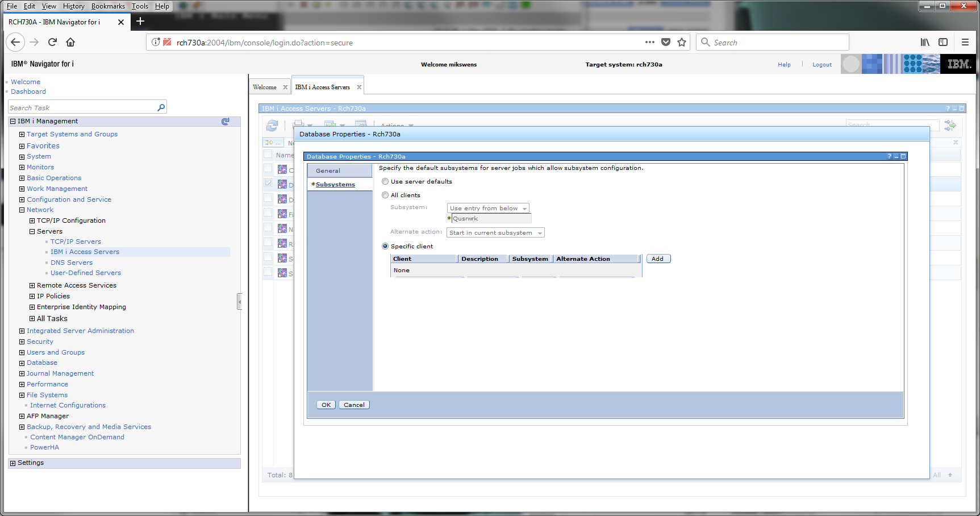Close the IBM i Access Servers tab

click(359, 87)
